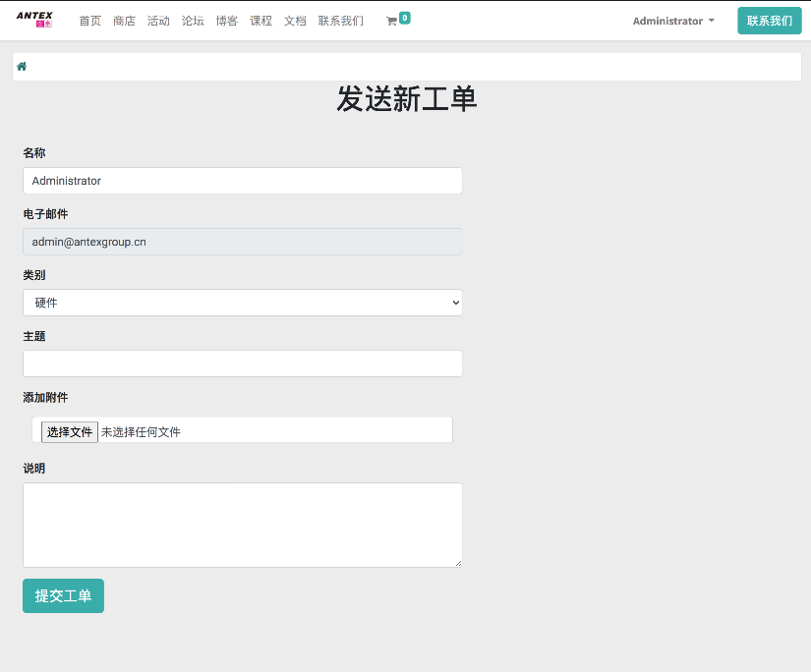Go to the 商店 page
This screenshot has height=672, width=811.
pyautogui.click(x=124, y=21)
